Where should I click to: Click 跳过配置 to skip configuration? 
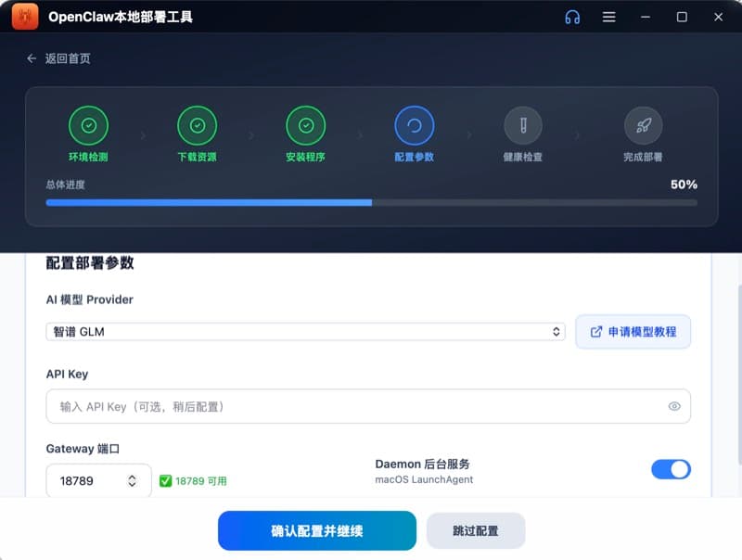(474, 530)
